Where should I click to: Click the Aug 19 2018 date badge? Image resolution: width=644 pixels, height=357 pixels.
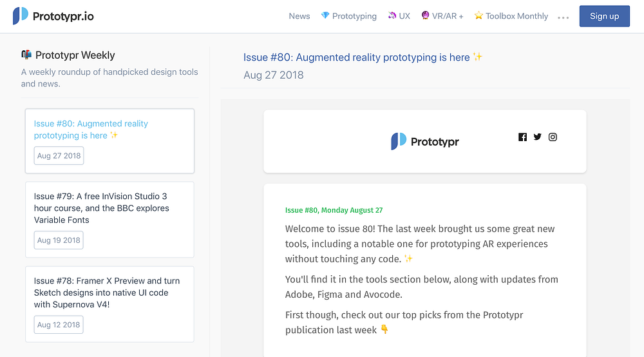pos(59,240)
